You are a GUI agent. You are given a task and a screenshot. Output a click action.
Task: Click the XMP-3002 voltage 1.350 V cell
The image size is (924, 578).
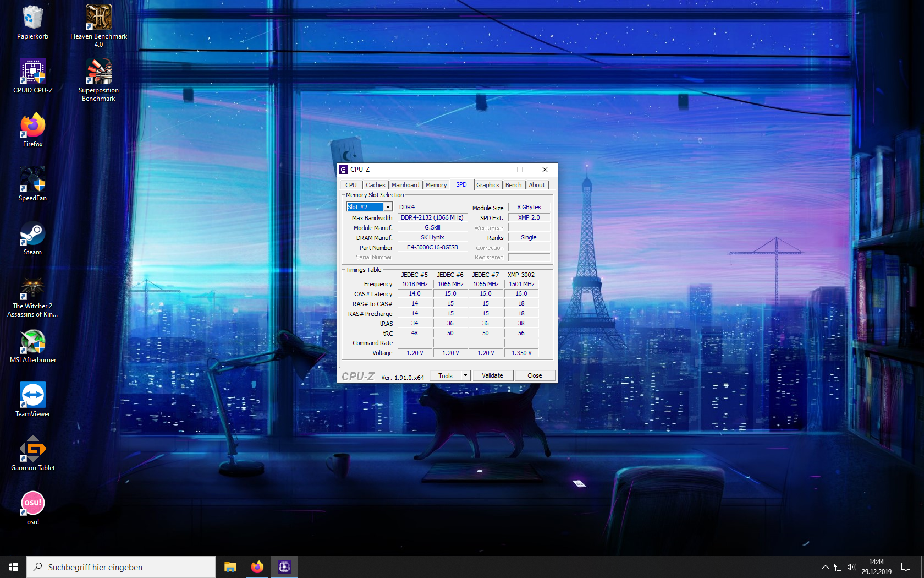point(521,353)
